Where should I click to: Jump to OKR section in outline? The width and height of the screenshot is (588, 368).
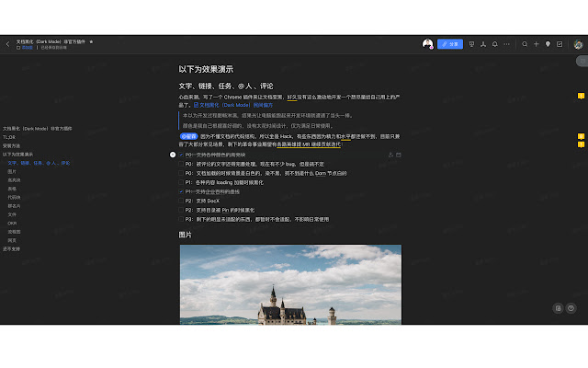point(12,223)
